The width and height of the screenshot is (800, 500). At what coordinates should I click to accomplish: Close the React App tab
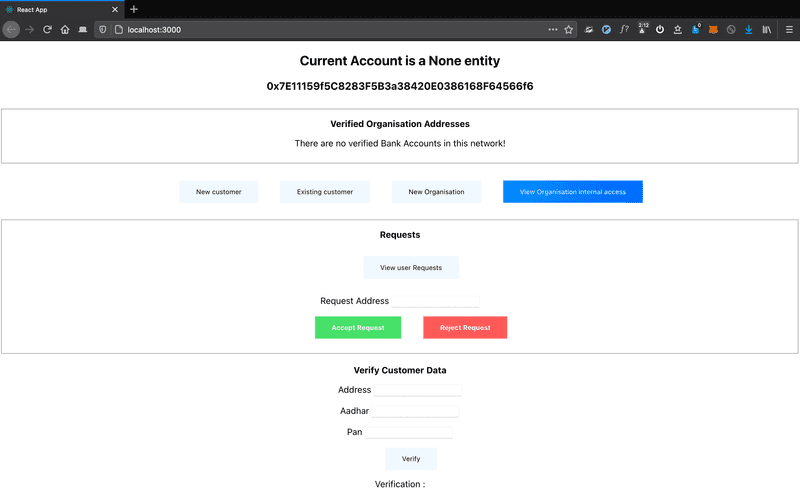point(115,9)
